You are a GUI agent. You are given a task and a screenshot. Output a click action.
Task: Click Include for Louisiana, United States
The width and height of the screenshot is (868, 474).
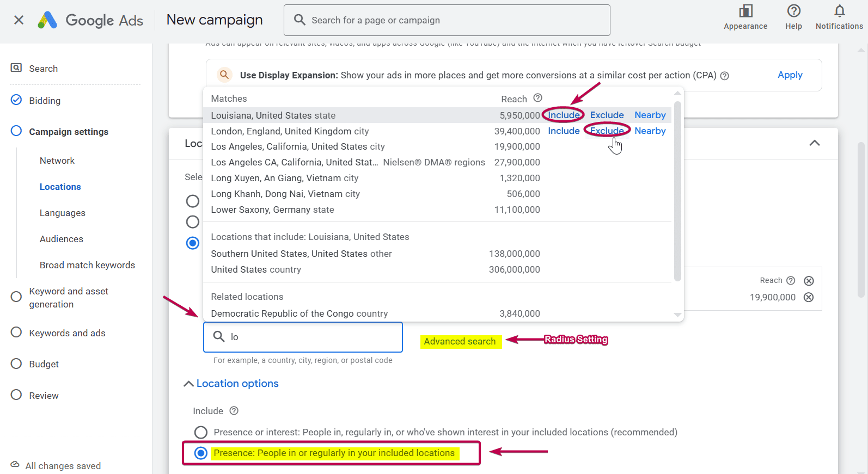tap(564, 115)
